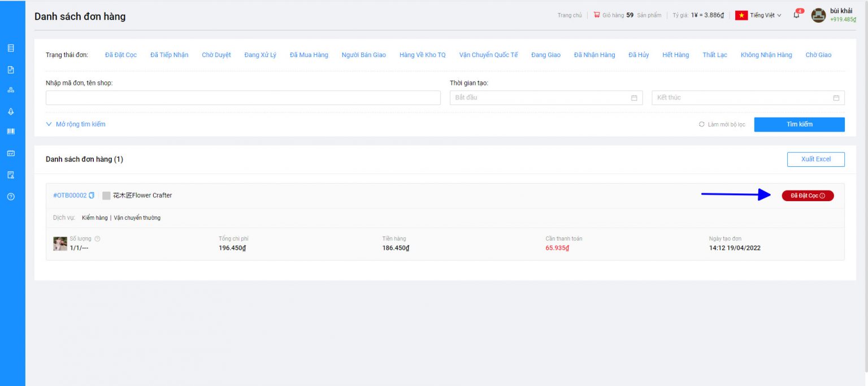
Task: Click the Tìm kiếm search button
Action: point(800,124)
